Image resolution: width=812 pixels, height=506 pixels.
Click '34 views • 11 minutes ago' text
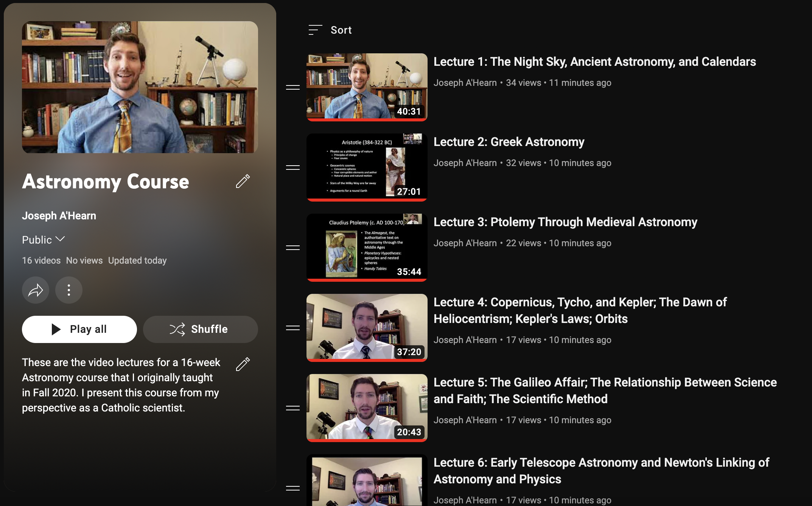[559, 83]
